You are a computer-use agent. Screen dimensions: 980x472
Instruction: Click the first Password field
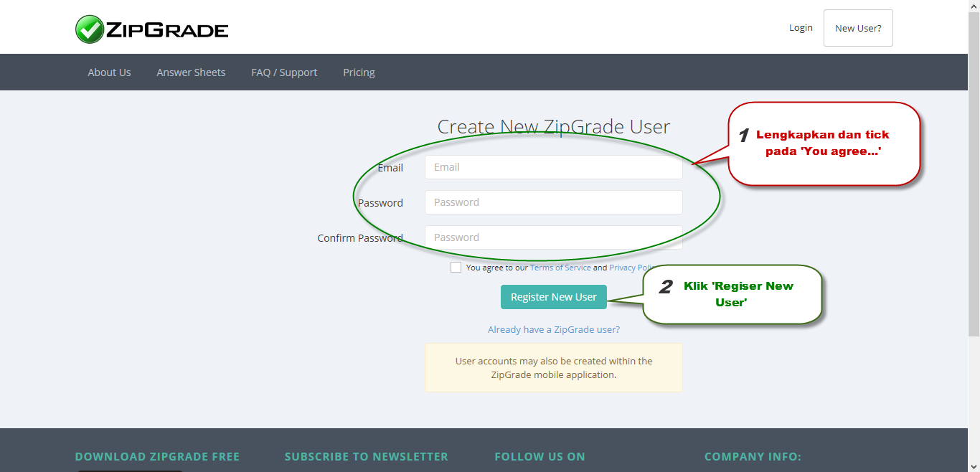click(553, 202)
